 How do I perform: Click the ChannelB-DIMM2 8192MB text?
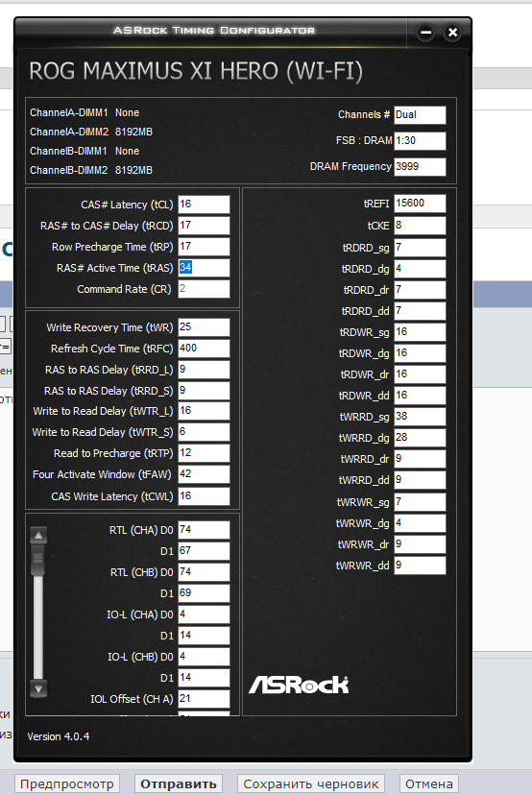click(x=91, y=170)
